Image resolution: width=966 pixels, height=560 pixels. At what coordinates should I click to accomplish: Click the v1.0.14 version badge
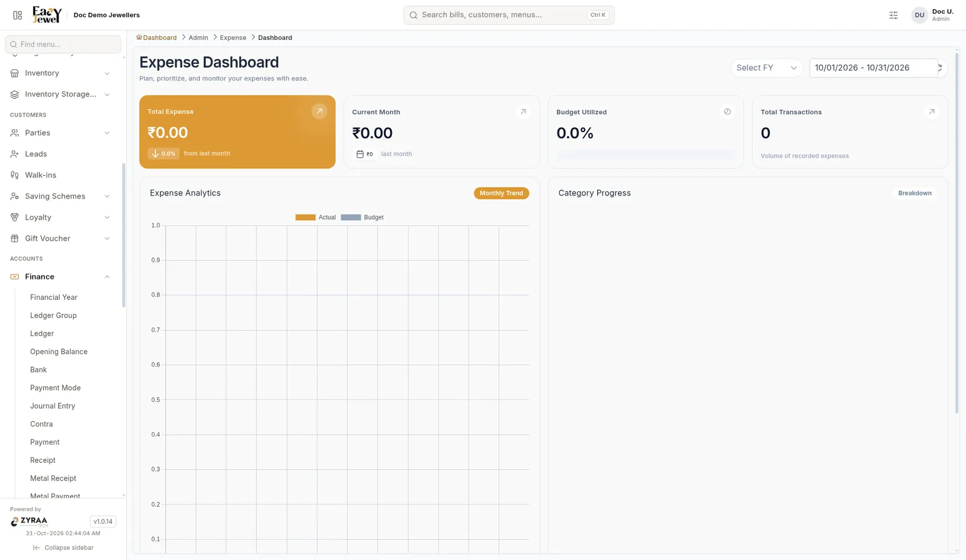point(103,521)
